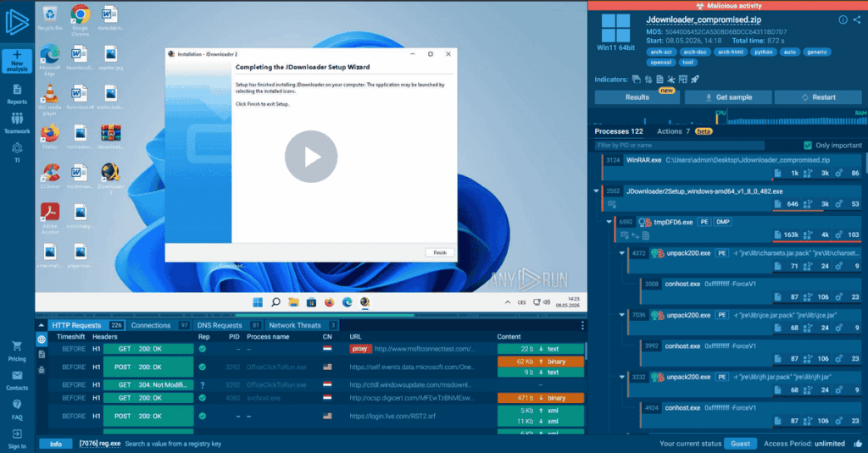Open the network panel three-dot options menu

coord(582,325)
